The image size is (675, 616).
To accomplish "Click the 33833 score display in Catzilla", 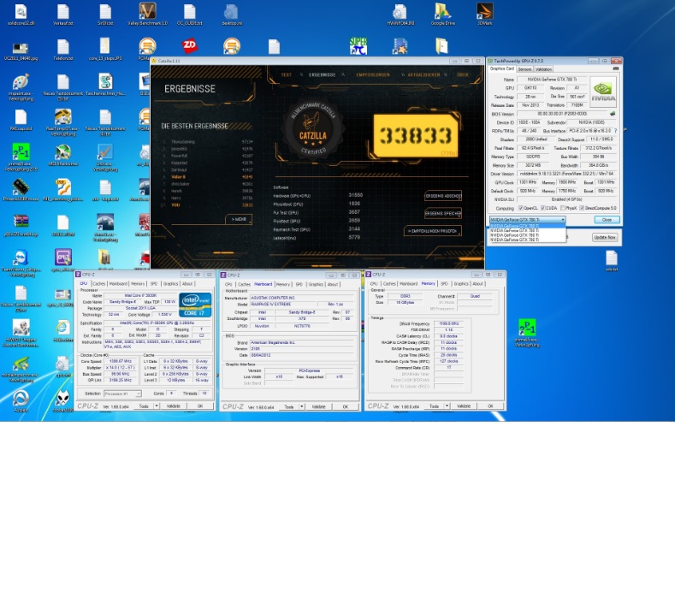I will coord(415,135).
